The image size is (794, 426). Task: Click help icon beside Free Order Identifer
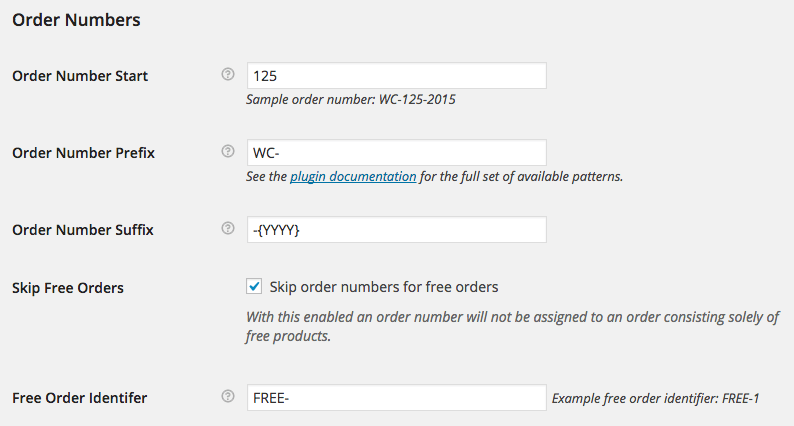[227, 398]
